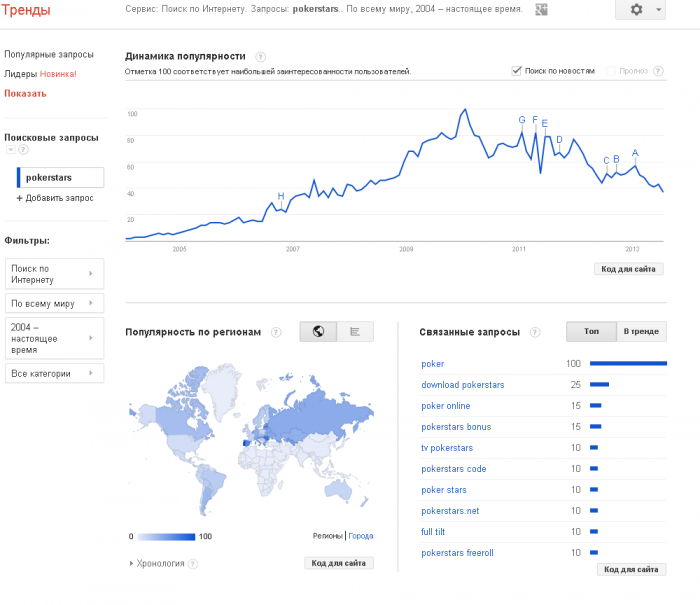Switch regional popularity to globe map view

(318, 331)
